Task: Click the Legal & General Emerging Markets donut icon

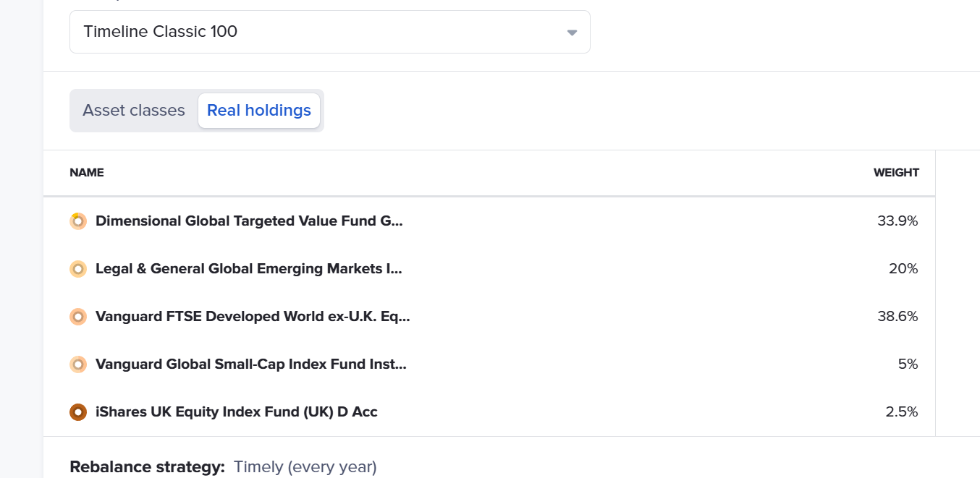Action: coord(78,269)
